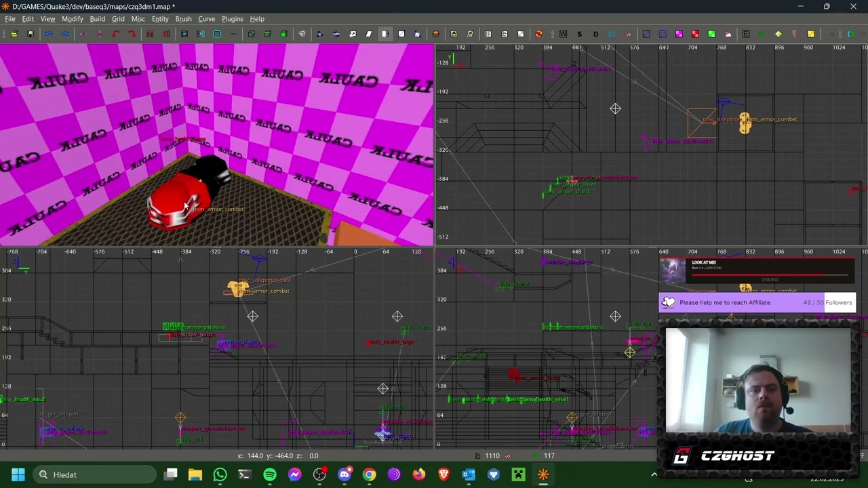868x488 pixels.
Task: Open the Grid menu
Action: tap(118, 19)
